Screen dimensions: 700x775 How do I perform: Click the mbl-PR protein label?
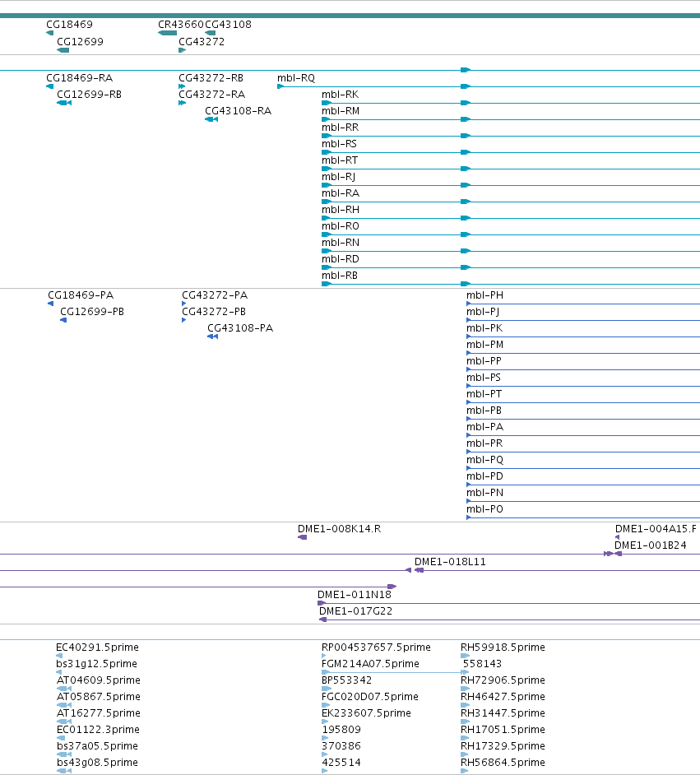484,443
